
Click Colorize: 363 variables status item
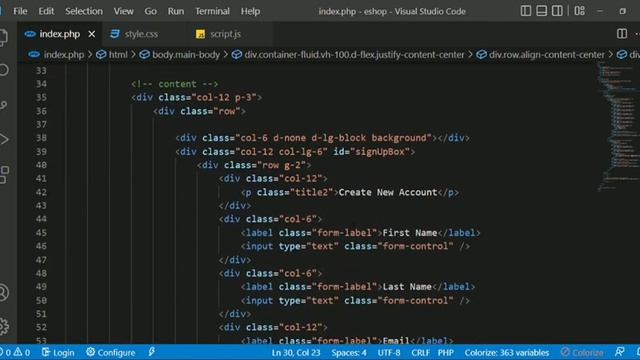(x=507, y=353)
